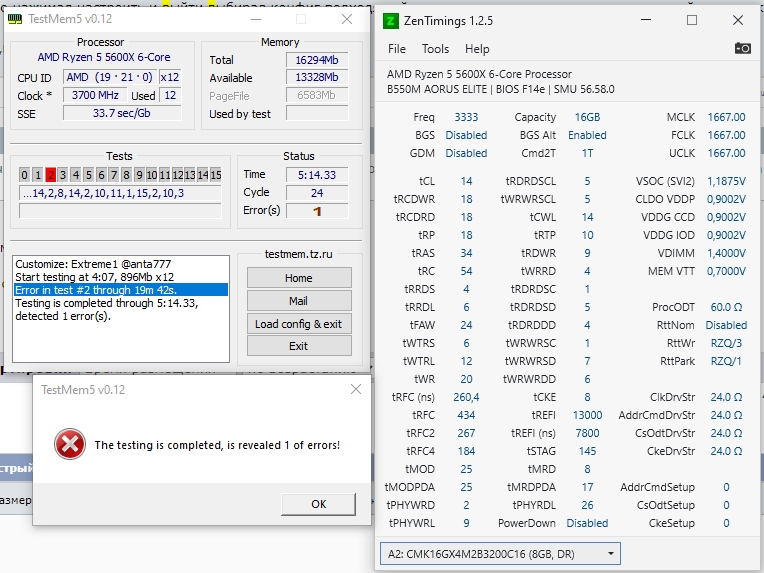764x573 pixels.
Task: Click the Available memory value 13328Mb
Action: tap(317, 77)
